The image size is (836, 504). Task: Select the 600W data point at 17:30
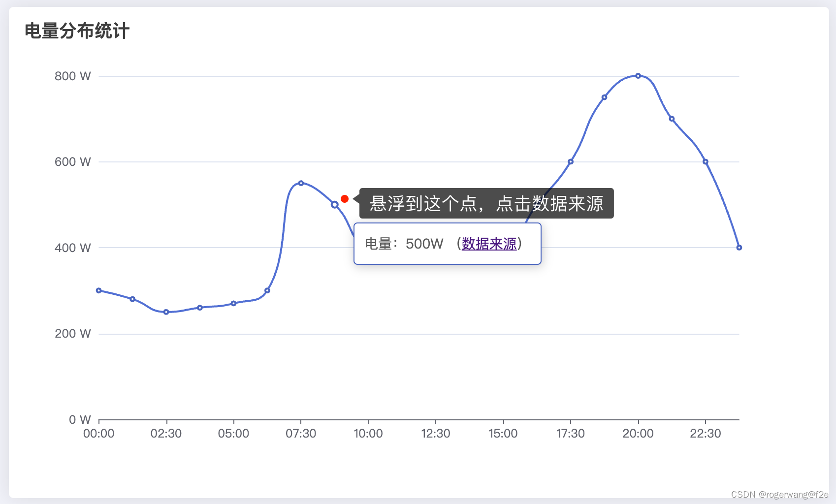(x=571, y=162)
